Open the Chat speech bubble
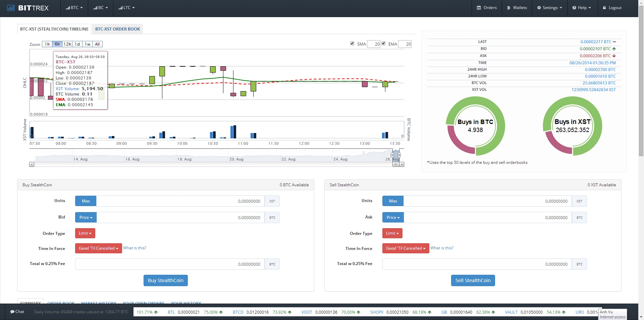The height and width of the screenshot is (320, 644). point(12,312)
